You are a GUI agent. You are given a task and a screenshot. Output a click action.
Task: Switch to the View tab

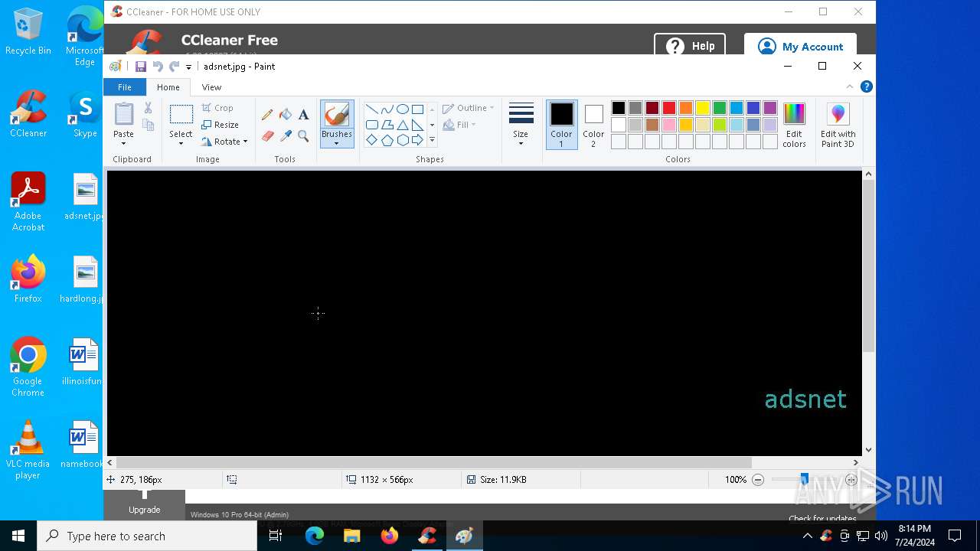(x=211, y=87)
